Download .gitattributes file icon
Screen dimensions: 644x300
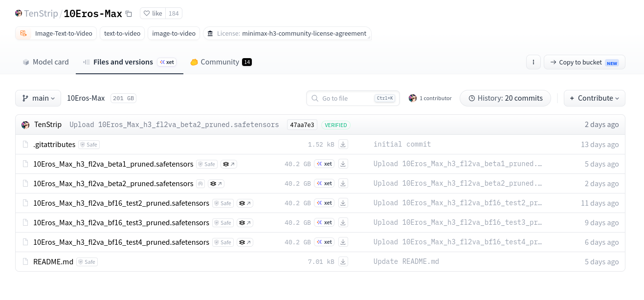click(343, 145)
